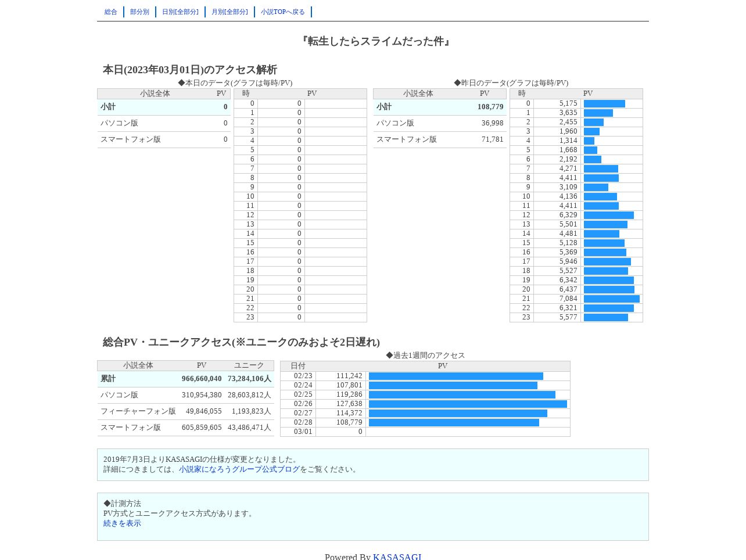746x560 pixels.
Task: Click the 02/26 weekly PV bar
Action: tap(468, 404)
